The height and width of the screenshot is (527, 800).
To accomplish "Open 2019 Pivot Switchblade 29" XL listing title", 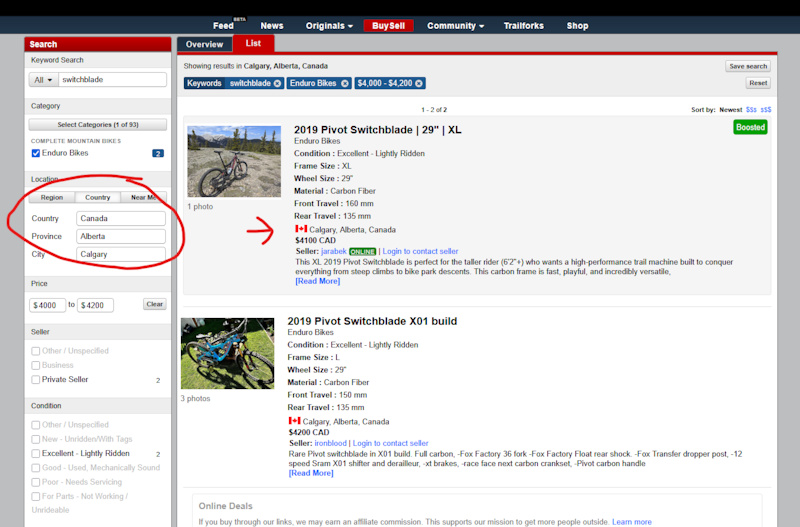I will [x=378, y=130].
